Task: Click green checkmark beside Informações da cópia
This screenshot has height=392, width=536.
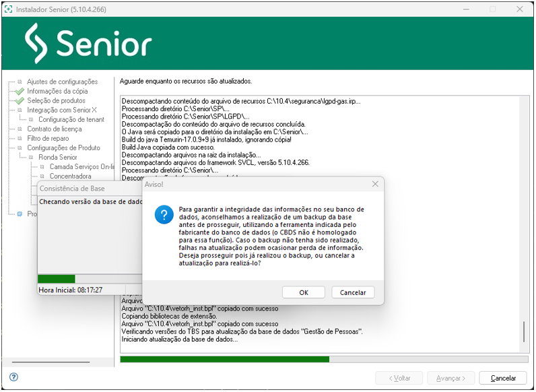Action: pyautogui.click(x=20, y=92)
